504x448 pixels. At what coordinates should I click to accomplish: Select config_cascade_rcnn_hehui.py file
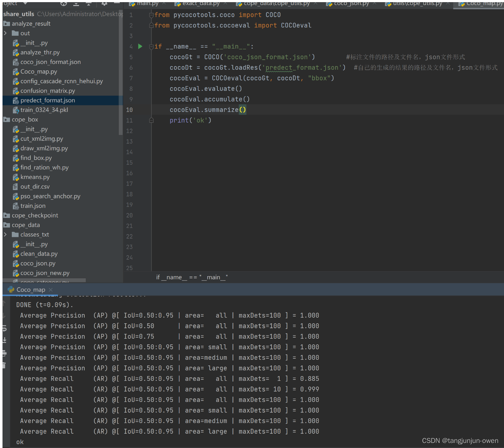(x=61, y=81)
